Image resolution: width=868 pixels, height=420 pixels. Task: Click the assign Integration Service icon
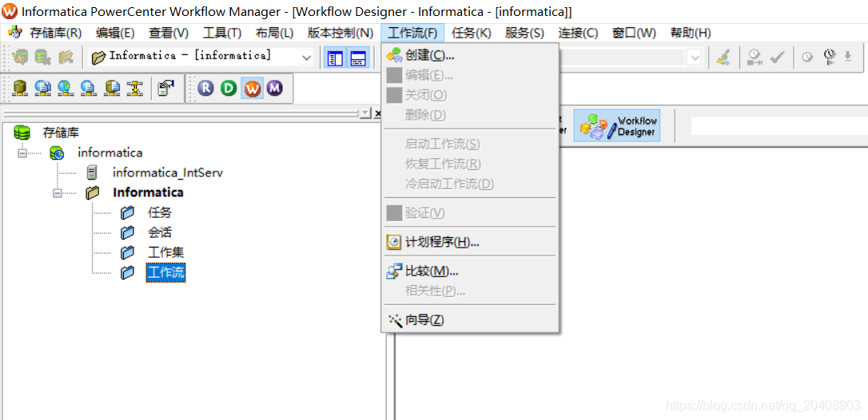pyautogui.click(x=166, y=88)
